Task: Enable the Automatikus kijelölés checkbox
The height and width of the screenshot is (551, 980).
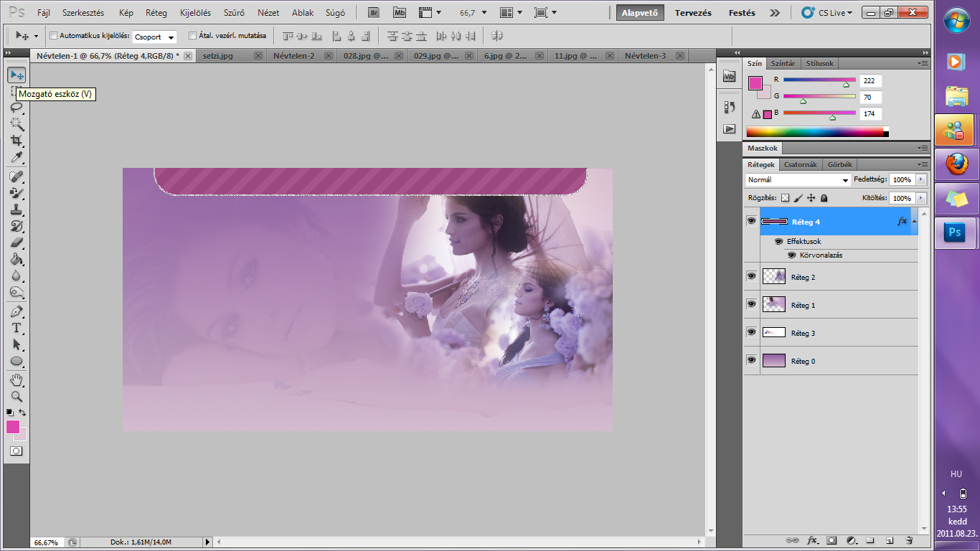Action: (x=53, y=35)
